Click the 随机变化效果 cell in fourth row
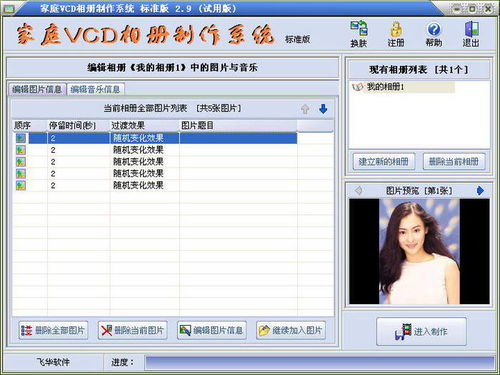500x375 pixels. (x=145, y=173)
